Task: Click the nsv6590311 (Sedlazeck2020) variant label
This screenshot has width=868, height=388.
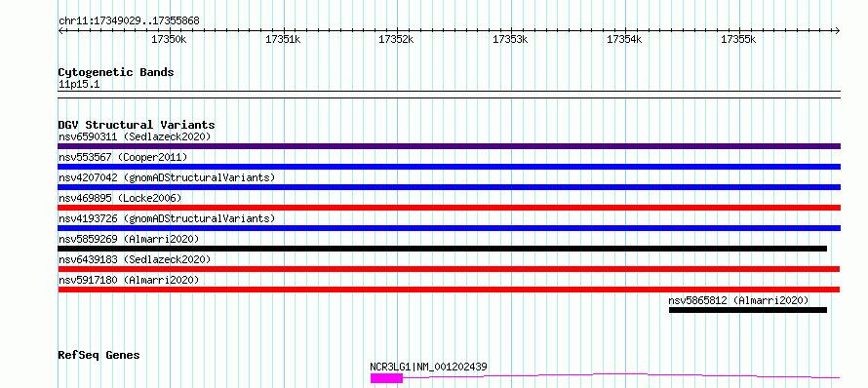Action: pos(135,136)
